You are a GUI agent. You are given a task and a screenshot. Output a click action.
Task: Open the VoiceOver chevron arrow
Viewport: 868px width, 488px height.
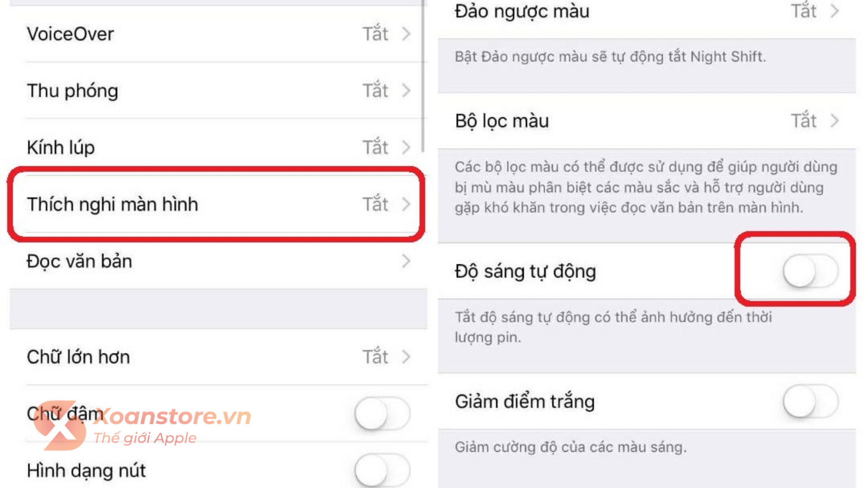(406, 34)
